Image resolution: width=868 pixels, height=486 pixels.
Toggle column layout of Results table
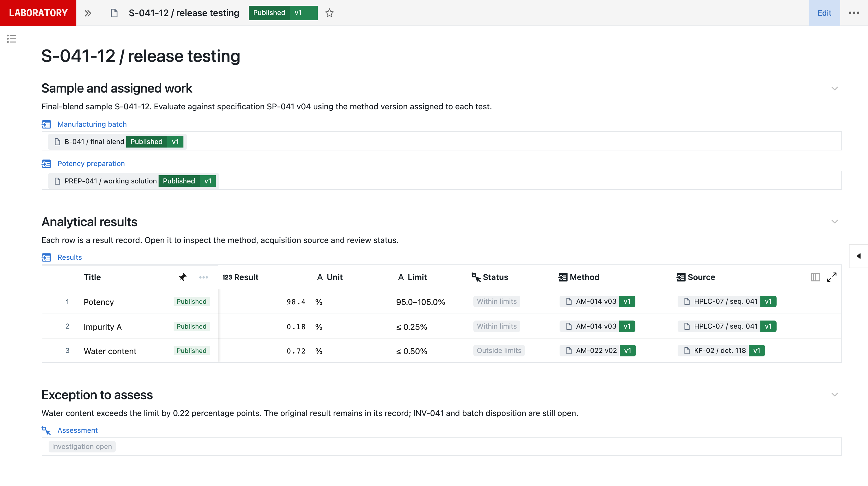pyautogui.click(x=815, y=277)
